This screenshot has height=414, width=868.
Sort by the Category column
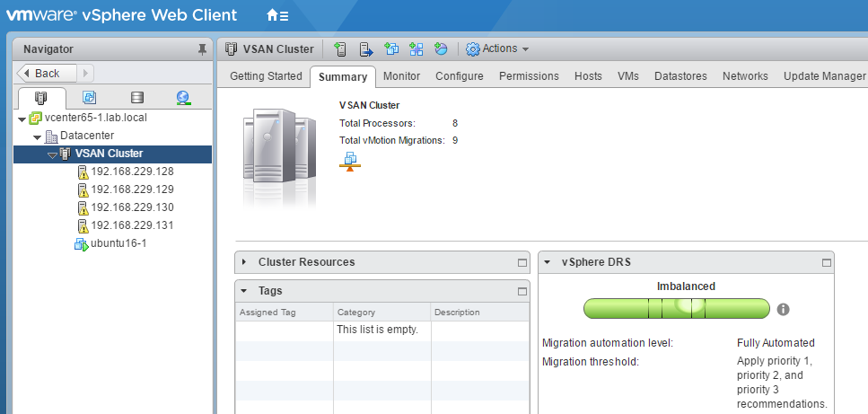[382, 313]
